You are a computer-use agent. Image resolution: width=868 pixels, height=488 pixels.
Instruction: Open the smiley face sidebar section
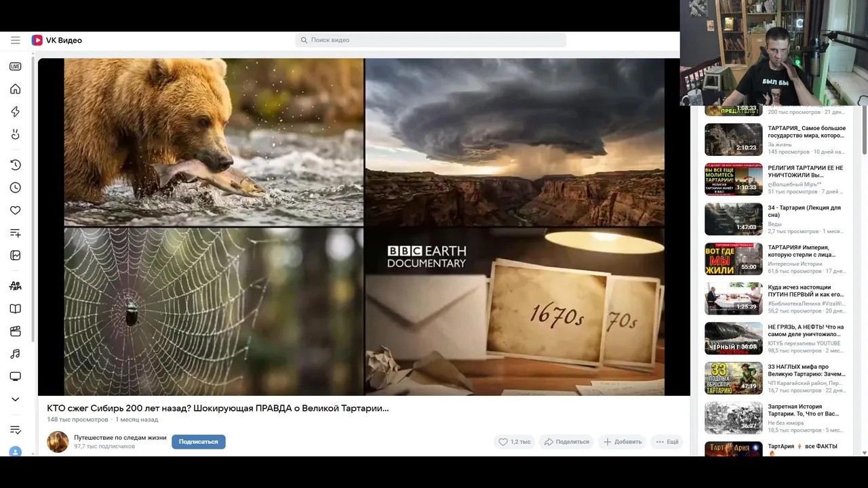click(x=15, y=135)
